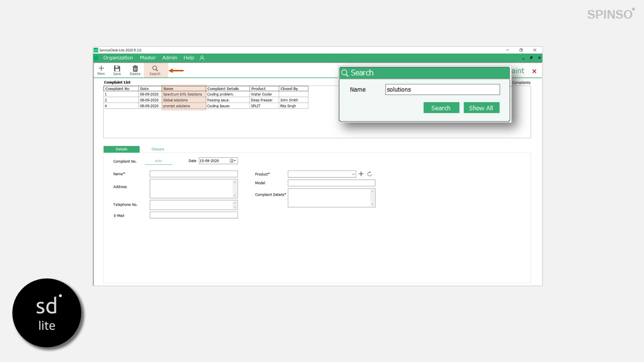
Task: Click the E-Mail input field
Action: (194, 215)
